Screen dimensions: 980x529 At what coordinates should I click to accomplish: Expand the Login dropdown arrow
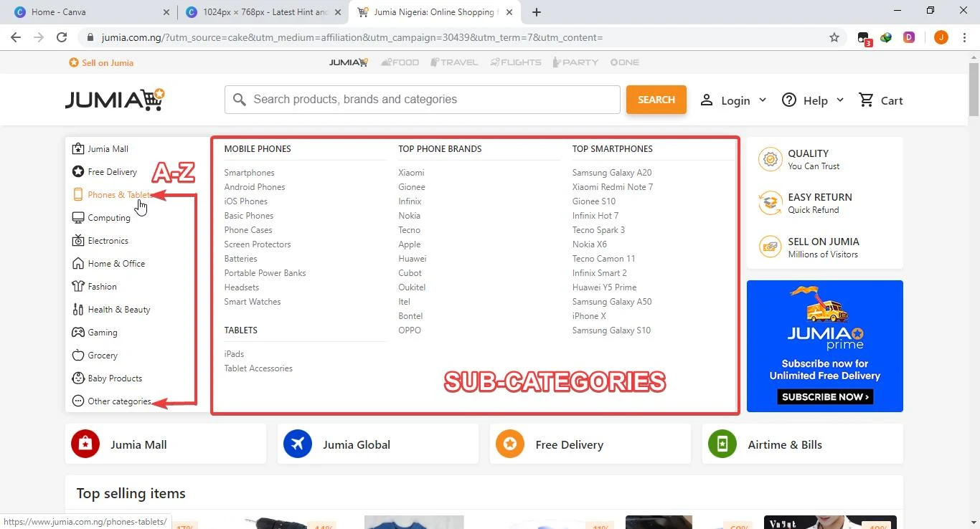[x=763, y=100]
